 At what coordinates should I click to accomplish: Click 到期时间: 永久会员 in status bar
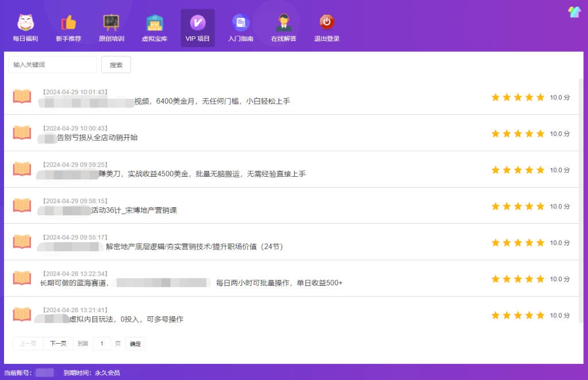[92, 373]
